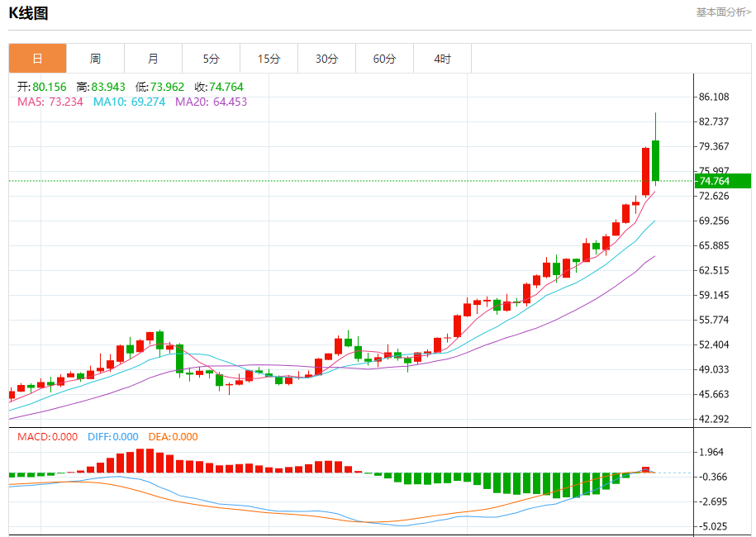Click the MA5 73.234 indicator label
756x537 pixels.
pyautogui.click(x=50, y=102)
